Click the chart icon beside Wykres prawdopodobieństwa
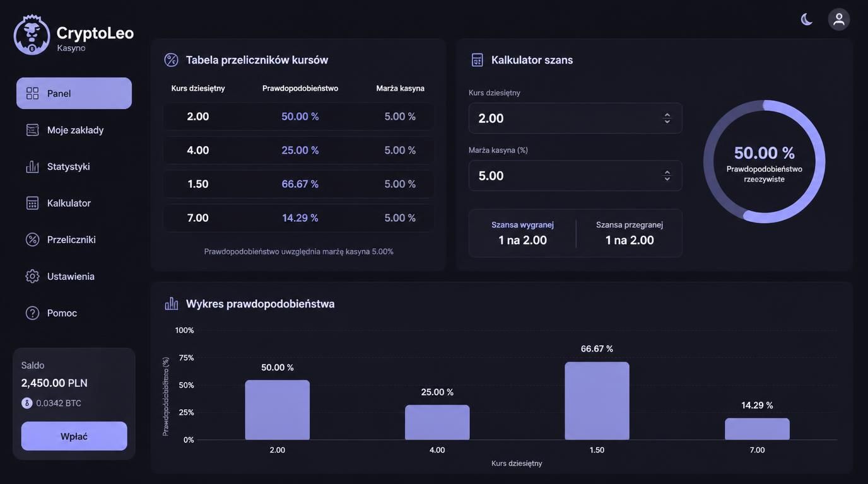Image resolution: width=868 pixels, height=484 pixels. click(x=172, y=304)
